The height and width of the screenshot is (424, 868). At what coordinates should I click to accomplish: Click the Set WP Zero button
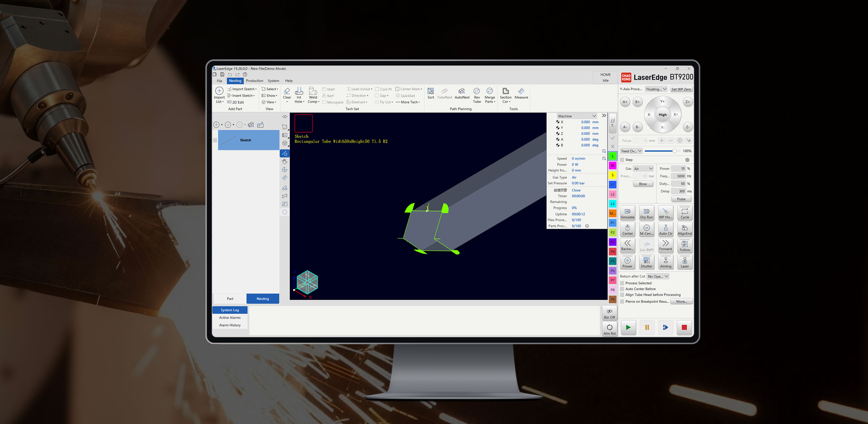pyautogui.click(x=681, y=89)
